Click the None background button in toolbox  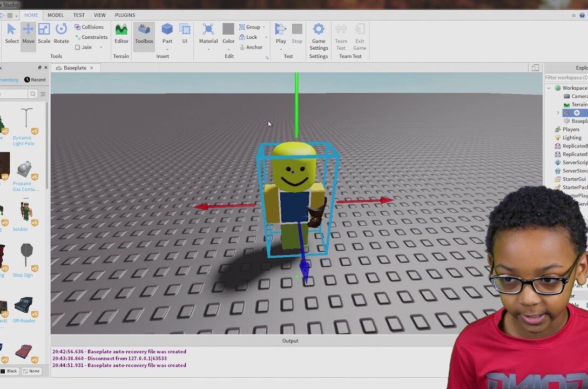[x=31, y=371]
